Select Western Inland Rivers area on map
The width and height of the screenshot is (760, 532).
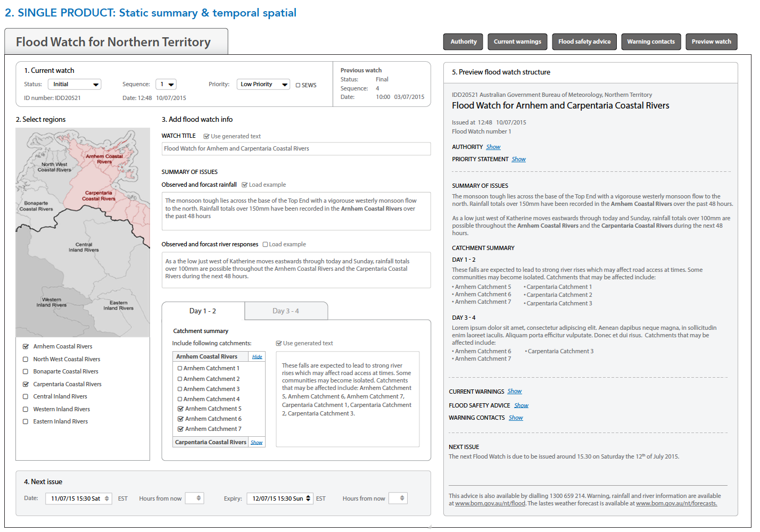52,302
